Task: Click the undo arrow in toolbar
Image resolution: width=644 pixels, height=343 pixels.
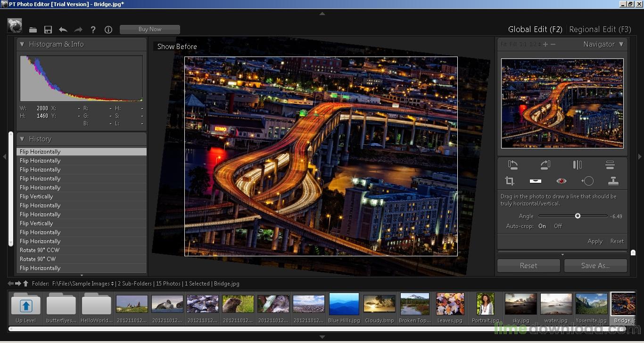Action: (x=63, y=30)
